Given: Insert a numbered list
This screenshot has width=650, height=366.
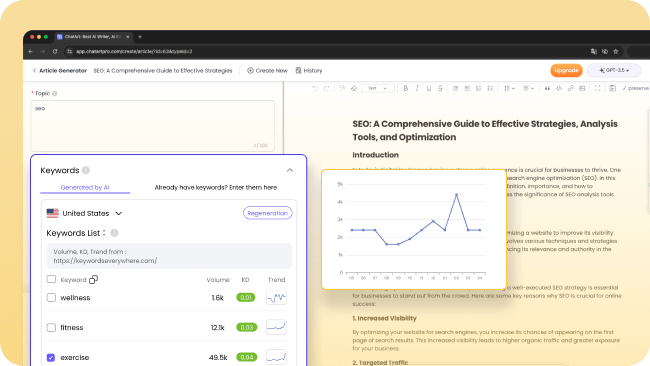Looking at the screenshot, I should tap(478, 88).
